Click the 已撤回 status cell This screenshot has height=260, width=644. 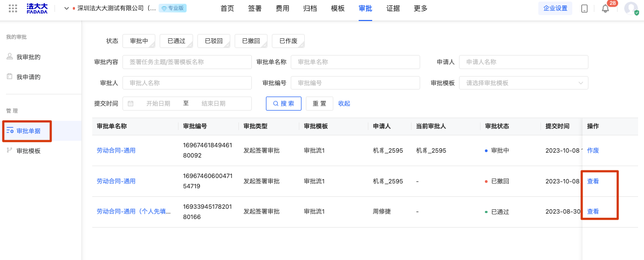coord(497,181)
